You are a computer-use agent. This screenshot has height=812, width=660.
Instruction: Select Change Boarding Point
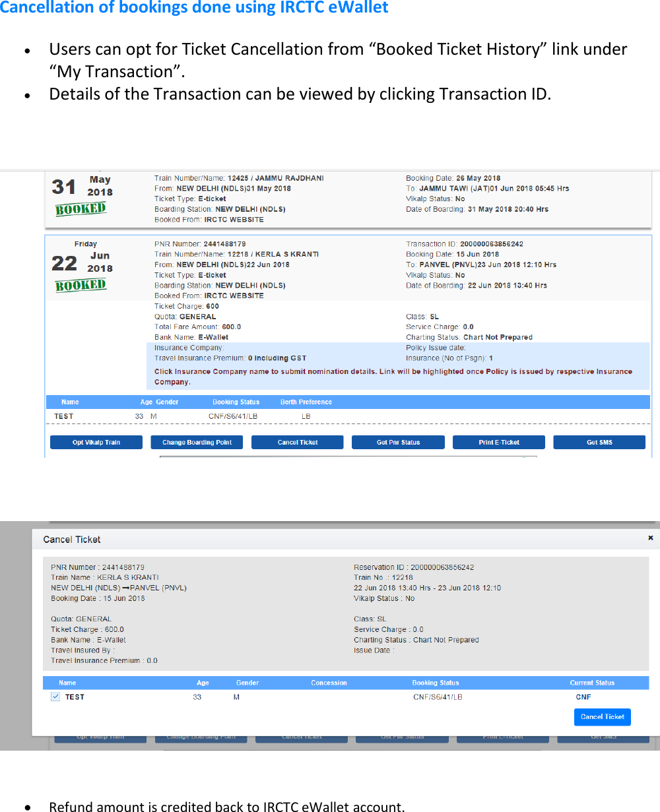[196, 442]
